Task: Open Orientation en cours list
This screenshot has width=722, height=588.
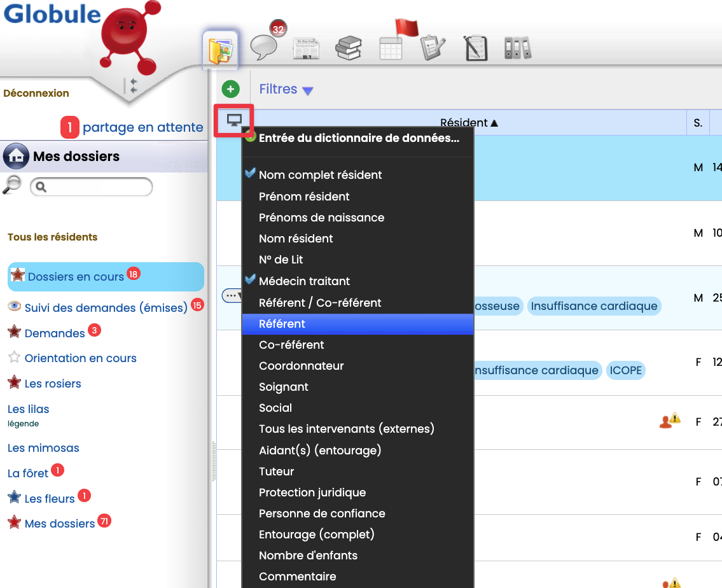Action: pos(81,358)
